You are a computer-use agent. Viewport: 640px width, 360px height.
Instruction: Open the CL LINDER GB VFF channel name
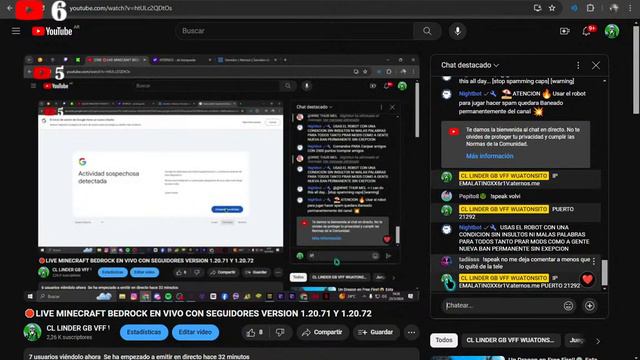point(78,328)
